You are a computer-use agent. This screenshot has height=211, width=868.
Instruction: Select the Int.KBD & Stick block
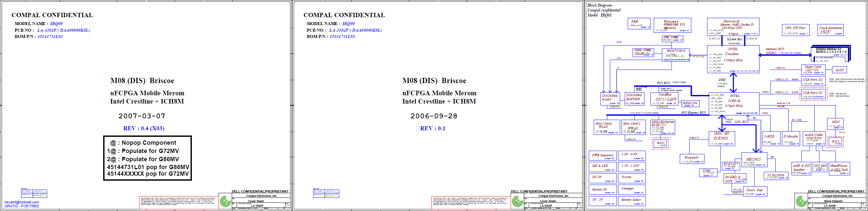(735, 179)
